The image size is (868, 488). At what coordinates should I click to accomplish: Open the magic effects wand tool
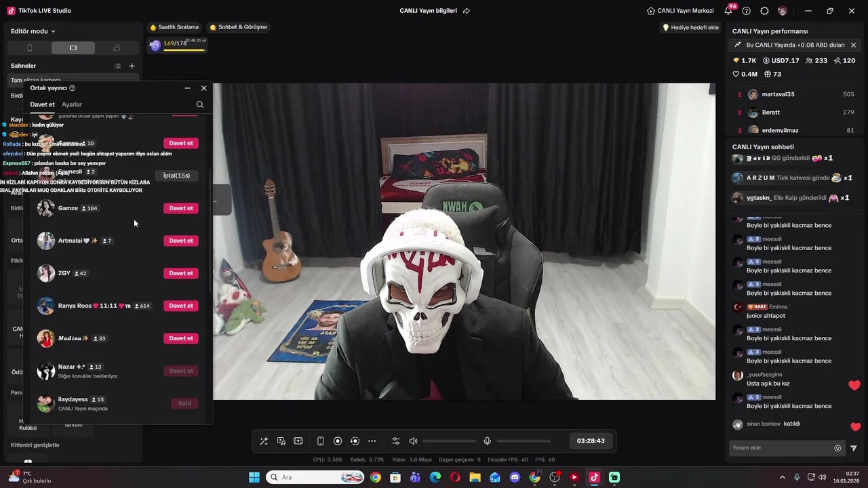(x=264, y=441)
